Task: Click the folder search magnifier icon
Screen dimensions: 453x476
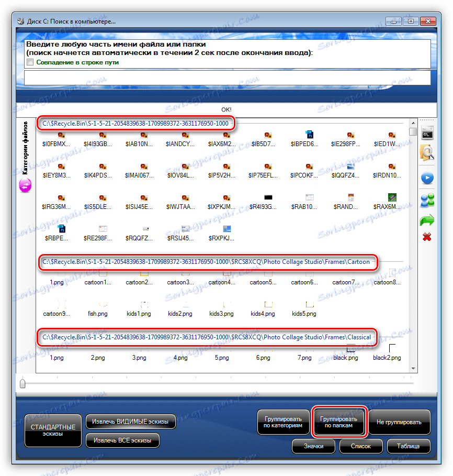Action: click(427, 152)
